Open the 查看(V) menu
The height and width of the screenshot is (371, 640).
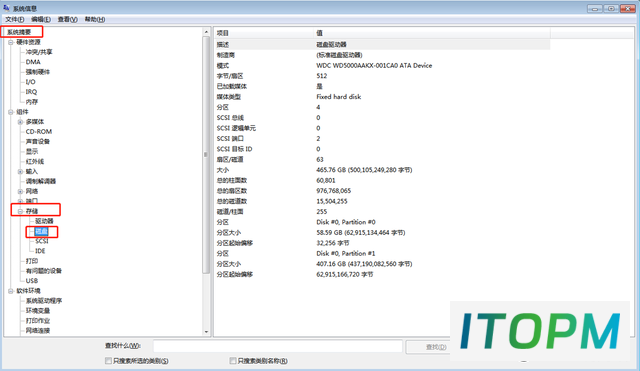pyautogui.click(x=67, y=19)
